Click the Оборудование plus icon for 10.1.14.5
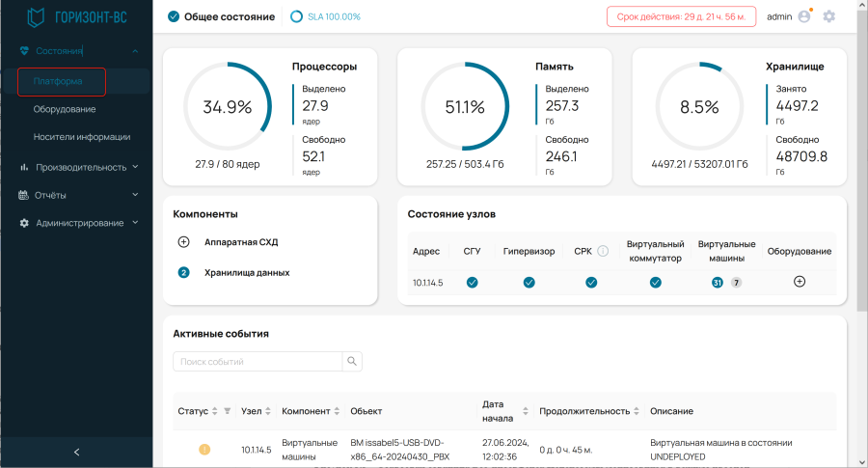Screen dimensions: 868x468 pos(800,282)
